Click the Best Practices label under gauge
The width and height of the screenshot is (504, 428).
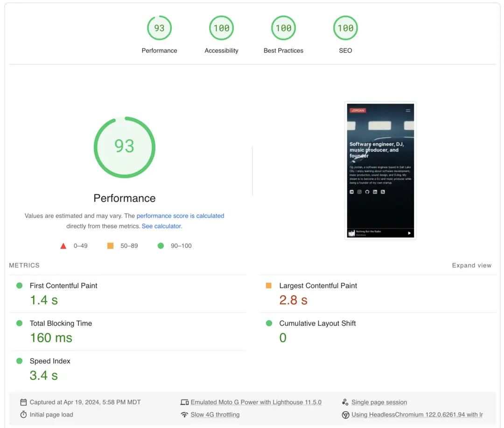point(283,50)
